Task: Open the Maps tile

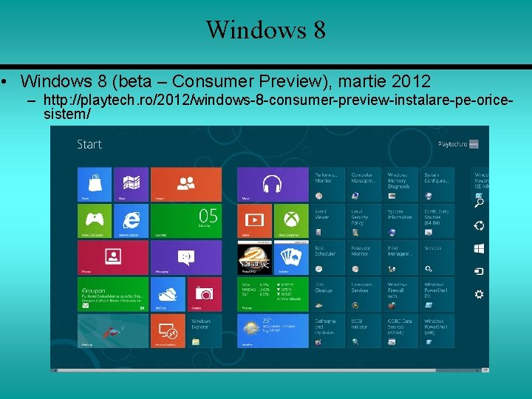Action: pyautogui.click(x=131, y=184)
